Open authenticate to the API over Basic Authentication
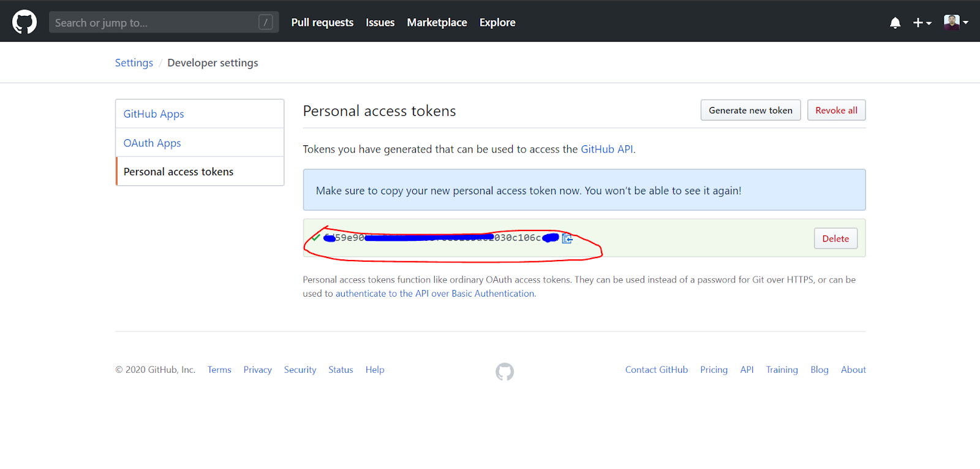Viewport: 980px width, 469px height. 435,294
